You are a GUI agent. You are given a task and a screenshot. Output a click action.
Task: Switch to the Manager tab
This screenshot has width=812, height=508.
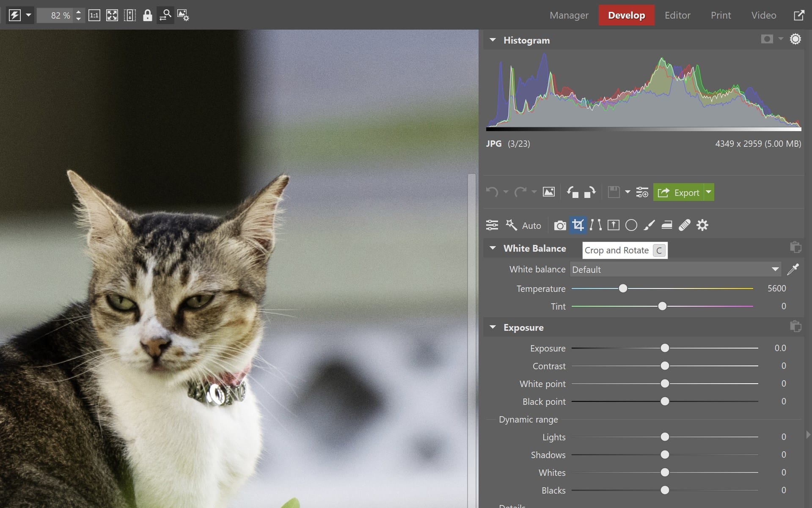569,15
